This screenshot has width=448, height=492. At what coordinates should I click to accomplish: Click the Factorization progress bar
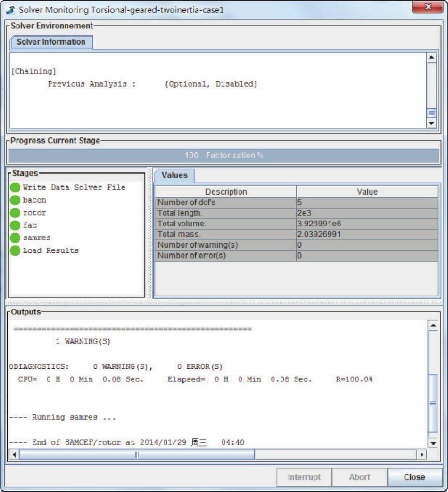coord(224,156)
